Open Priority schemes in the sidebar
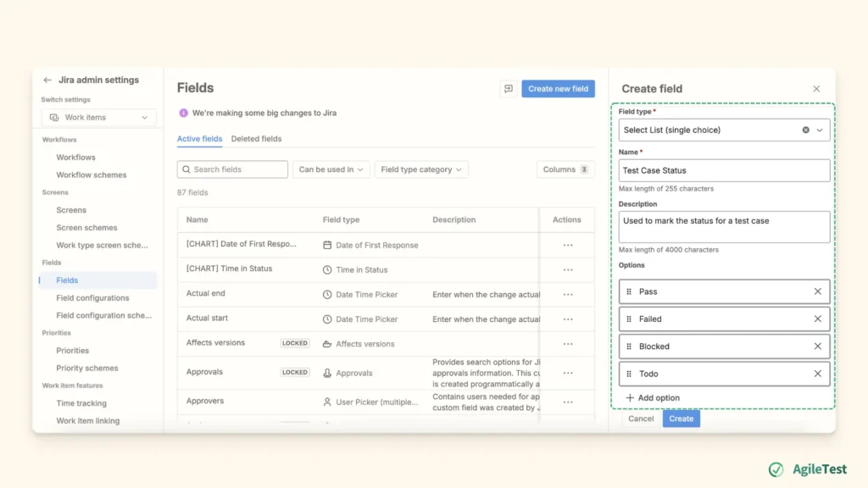Screen dimensions: 868x488 87,368
